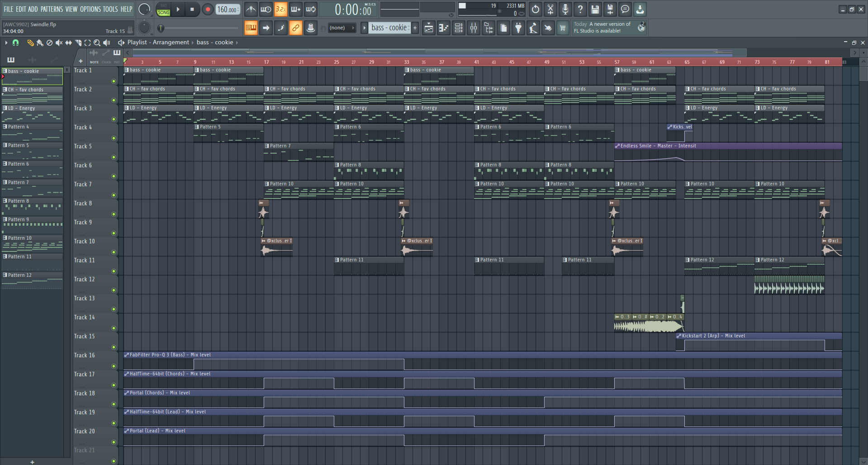Image resolution: width=868 pixels, height=465 pixels.
Task: Toggle link/multilink to controllers button
Action: click(296, 28)
